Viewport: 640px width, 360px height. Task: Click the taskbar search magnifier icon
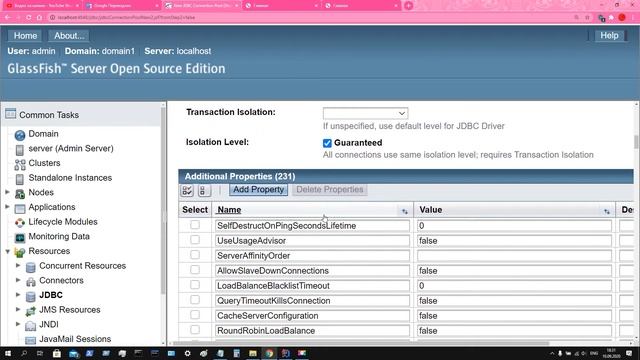24,353
